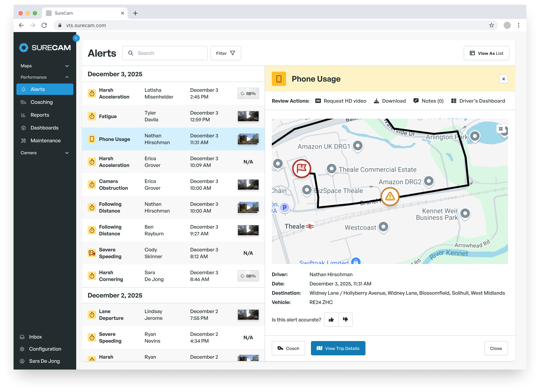The width and height of the screenshot is (540, 392).
Task: Click the Request HD video icon
Action: 318,101
